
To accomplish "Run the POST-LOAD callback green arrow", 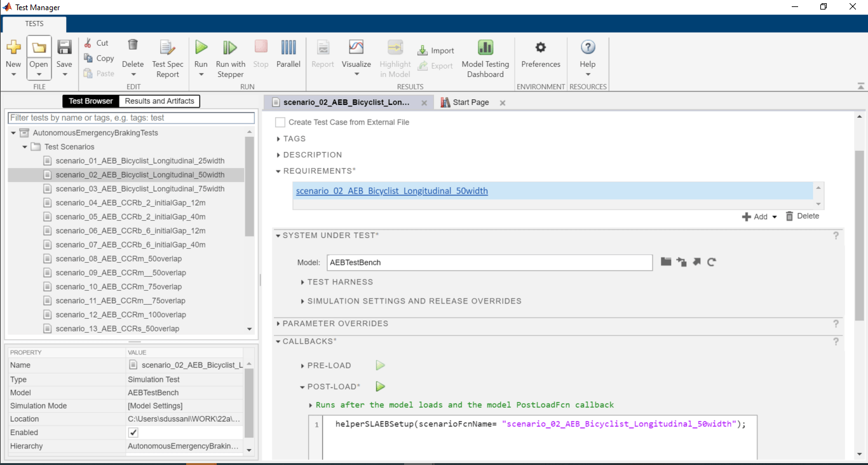I will point(381,387).
